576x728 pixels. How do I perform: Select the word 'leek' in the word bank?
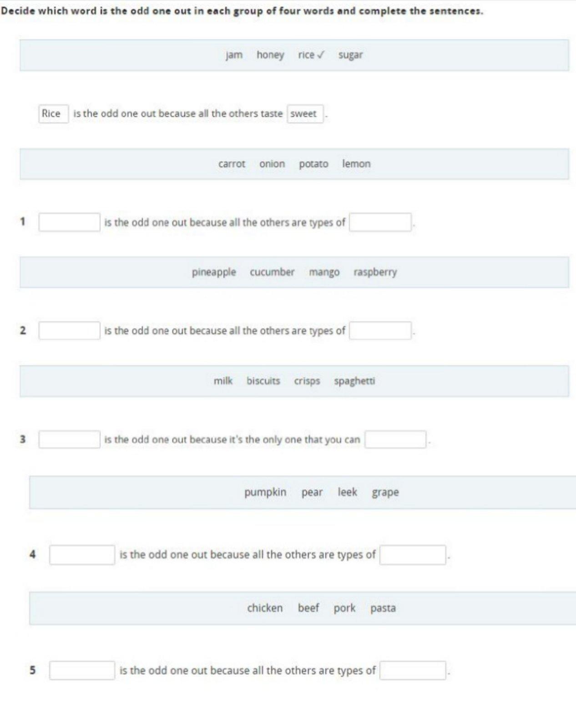(347, 492)
